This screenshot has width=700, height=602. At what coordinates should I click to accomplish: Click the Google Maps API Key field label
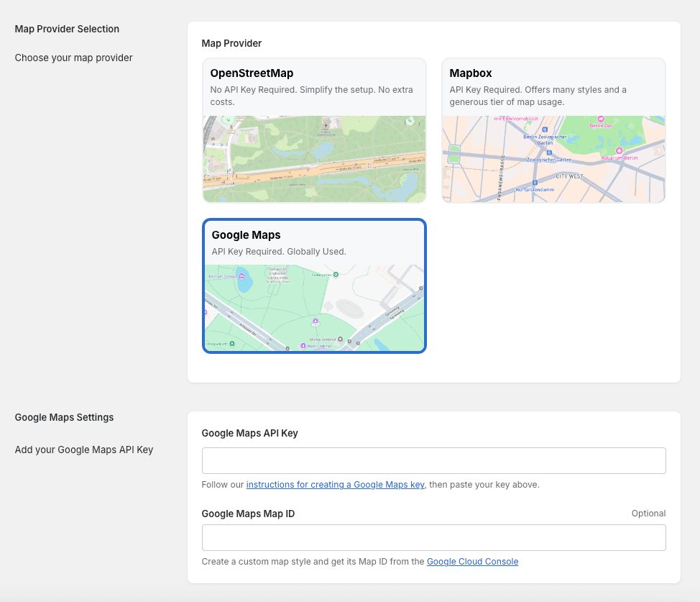pos(249,433)
